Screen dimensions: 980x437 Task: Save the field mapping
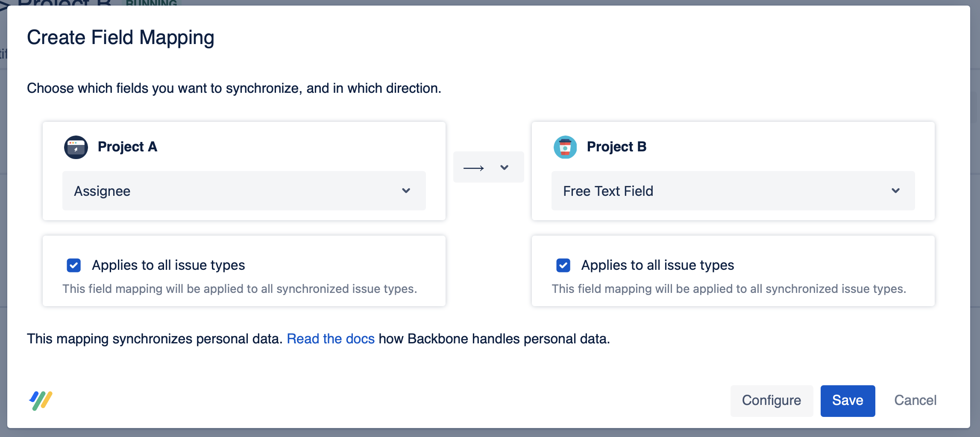click(x=848, y=401)
